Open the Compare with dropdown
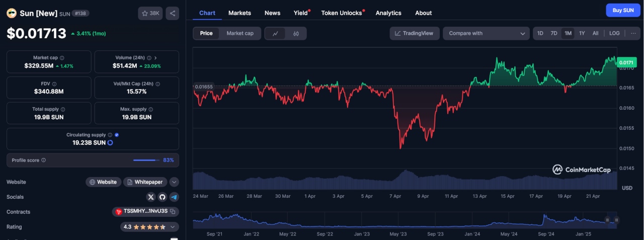Screen dimensions: 644x240 [486, 33]
